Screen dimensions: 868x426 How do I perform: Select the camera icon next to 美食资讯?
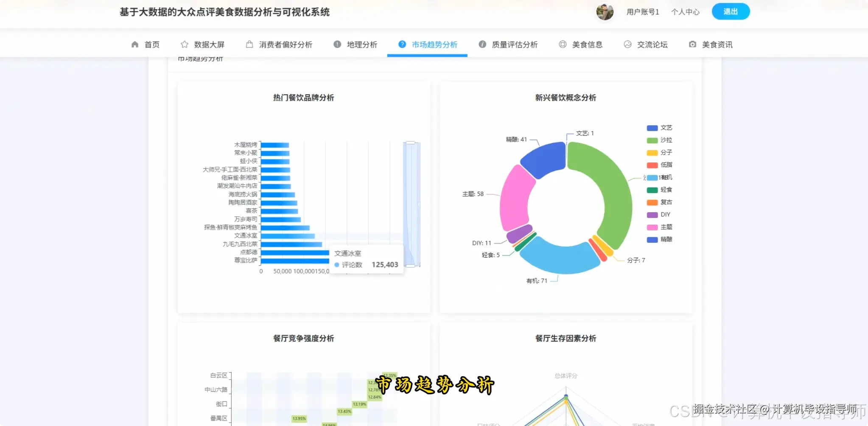click(693, 44)
